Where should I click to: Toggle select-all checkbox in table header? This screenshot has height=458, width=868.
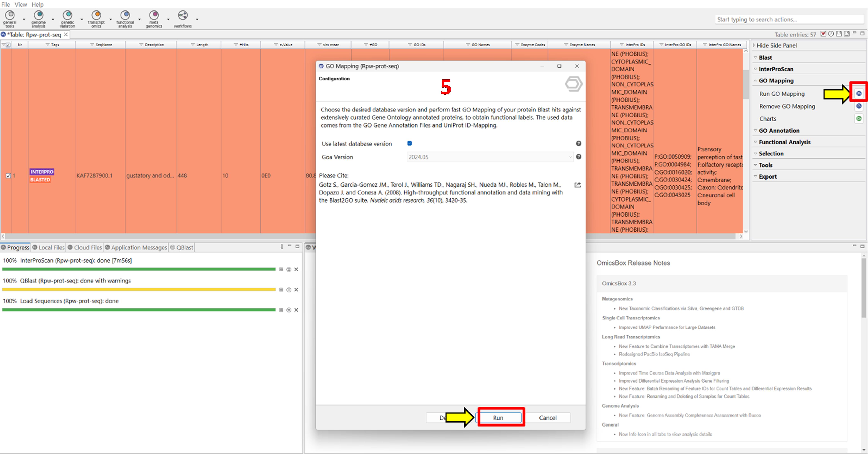click(8, 45)
